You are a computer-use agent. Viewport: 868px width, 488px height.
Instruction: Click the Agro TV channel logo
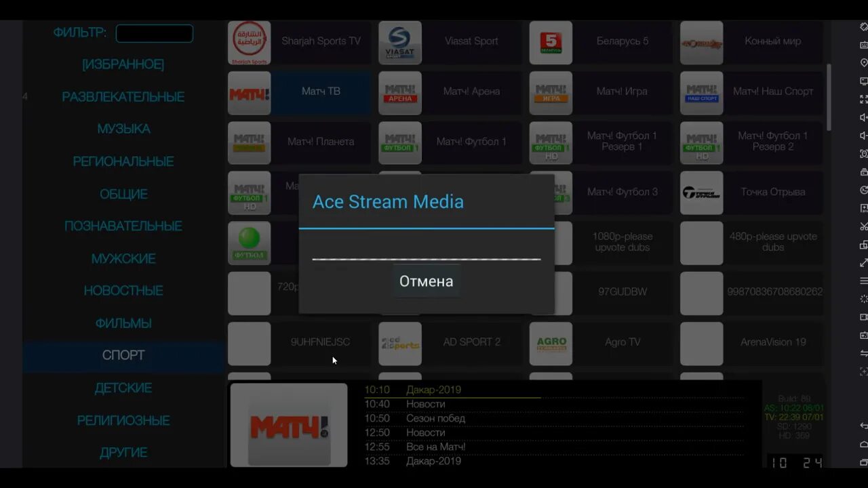point(551,343)
